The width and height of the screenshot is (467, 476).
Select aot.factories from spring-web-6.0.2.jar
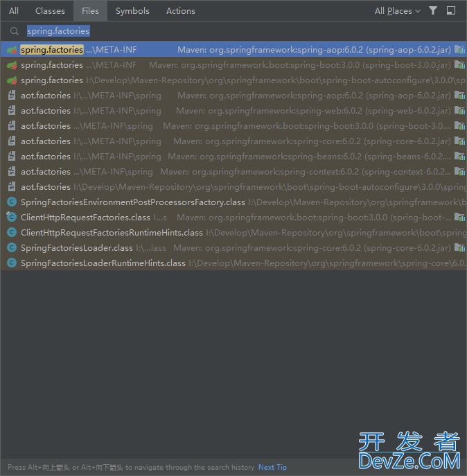(233, 110)
